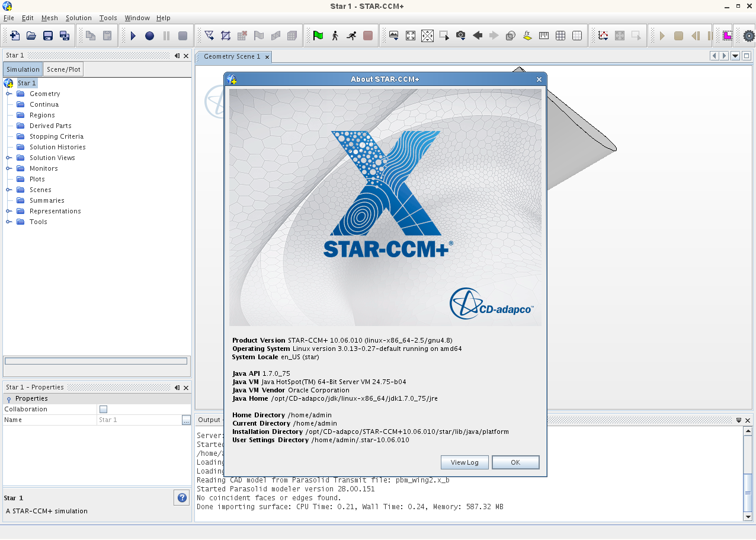Open the Tools menu in menu bar
This screenshot has width=756, height=540.
click(108, 18)
